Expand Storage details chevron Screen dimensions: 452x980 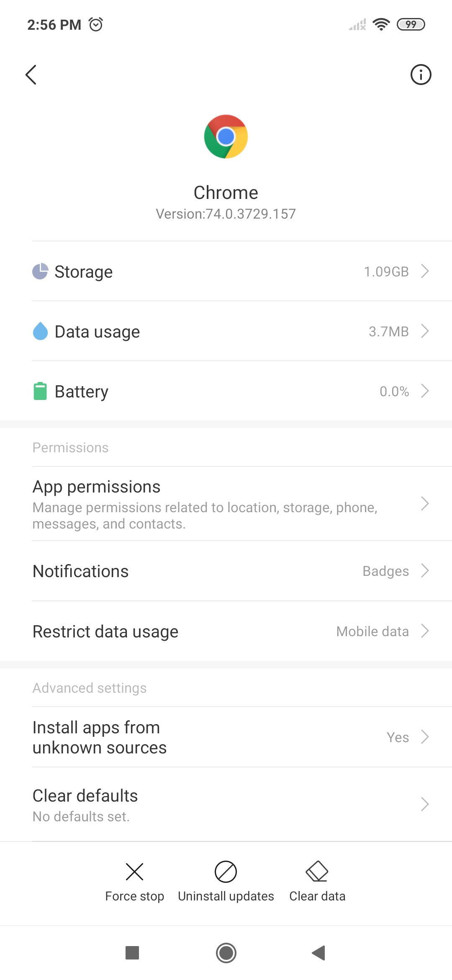(425, 271)
